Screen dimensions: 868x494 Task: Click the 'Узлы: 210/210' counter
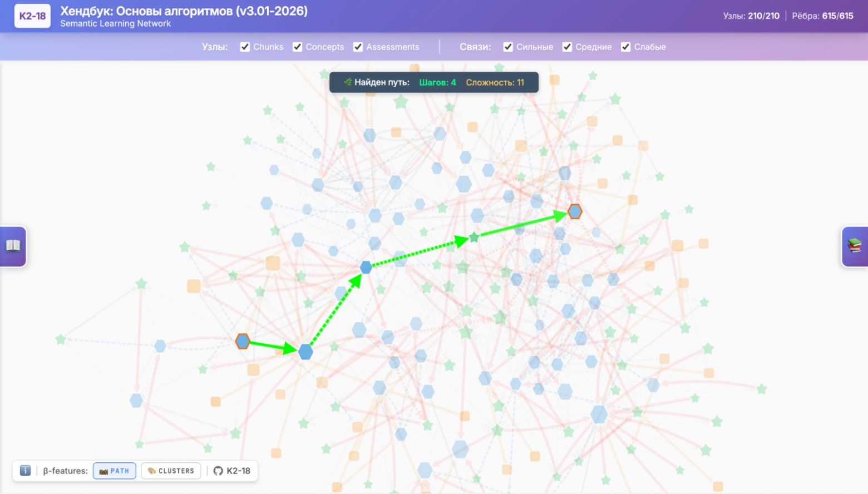751,16
